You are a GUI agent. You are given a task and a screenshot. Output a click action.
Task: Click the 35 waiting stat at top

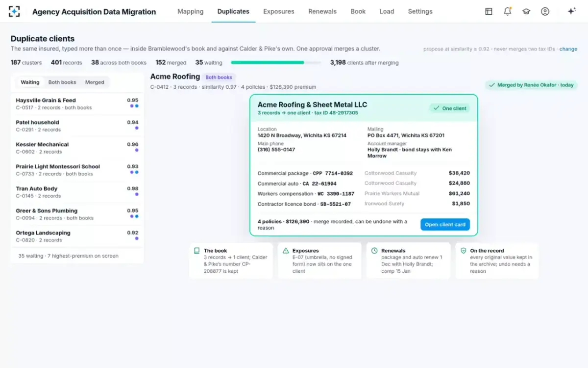click(x=209, y=63)
